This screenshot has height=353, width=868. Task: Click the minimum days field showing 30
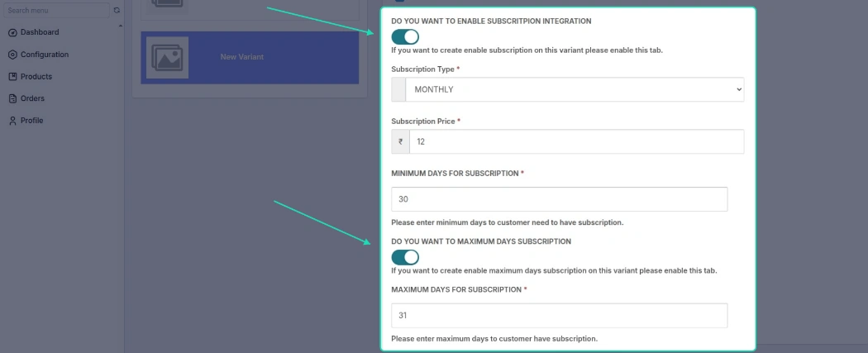pyautogui.click(x=559, y=199)
